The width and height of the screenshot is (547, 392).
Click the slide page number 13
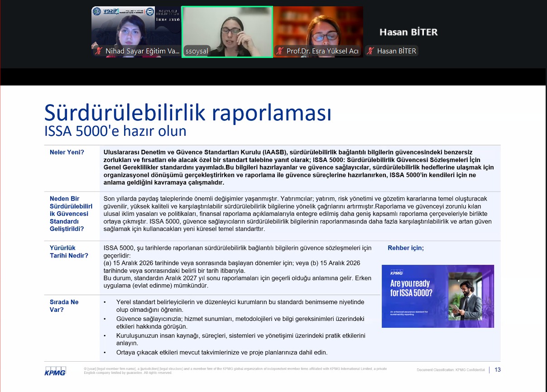click(498, 370)
